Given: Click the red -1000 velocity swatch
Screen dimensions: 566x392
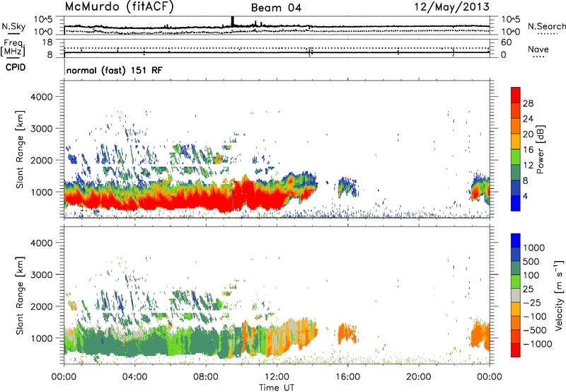Looking at the screenshot, I should click(516, 350).
